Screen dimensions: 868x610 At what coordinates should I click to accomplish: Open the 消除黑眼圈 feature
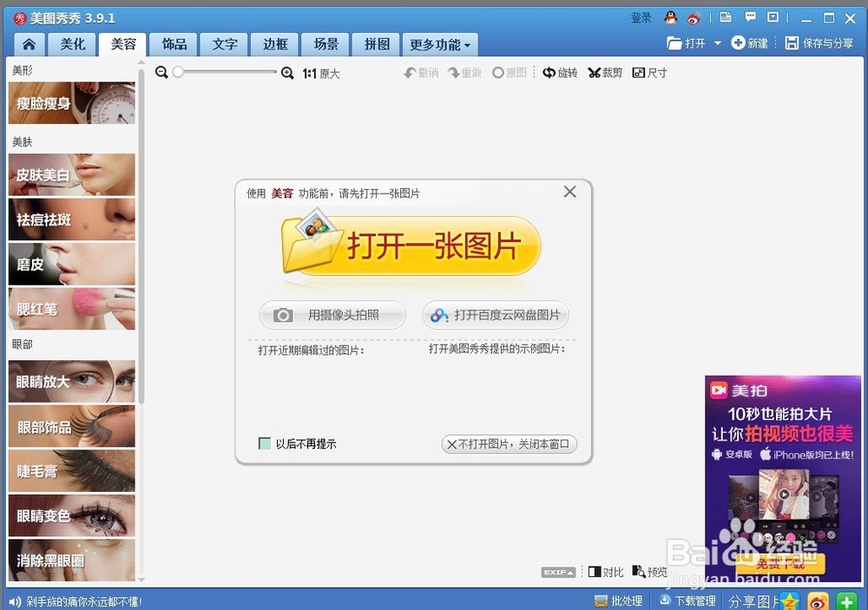point(72,561)
